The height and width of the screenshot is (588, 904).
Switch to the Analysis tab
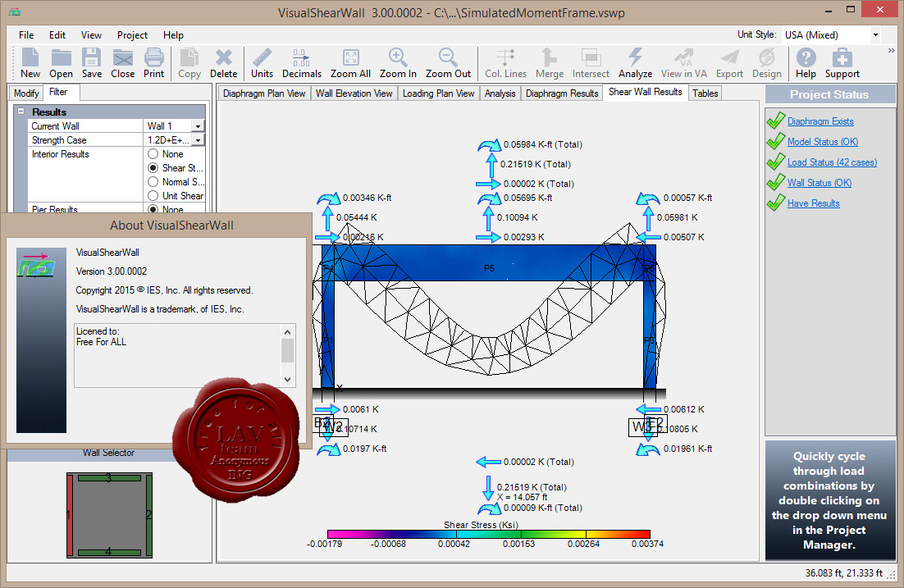point(500,93)
